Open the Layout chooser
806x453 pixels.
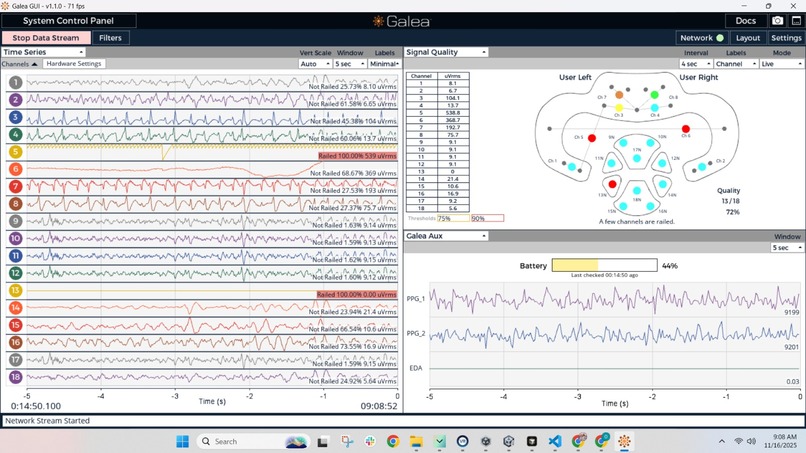click(x=748, y=38)
